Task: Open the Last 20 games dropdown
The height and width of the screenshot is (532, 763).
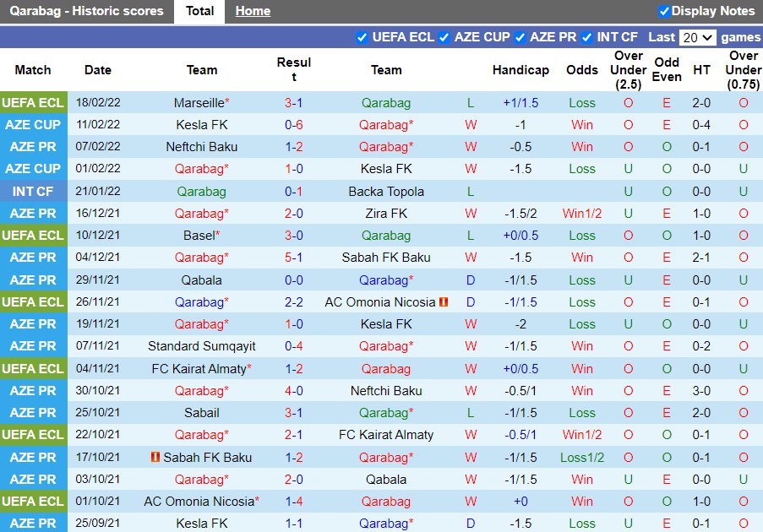Action: (697, 37)
